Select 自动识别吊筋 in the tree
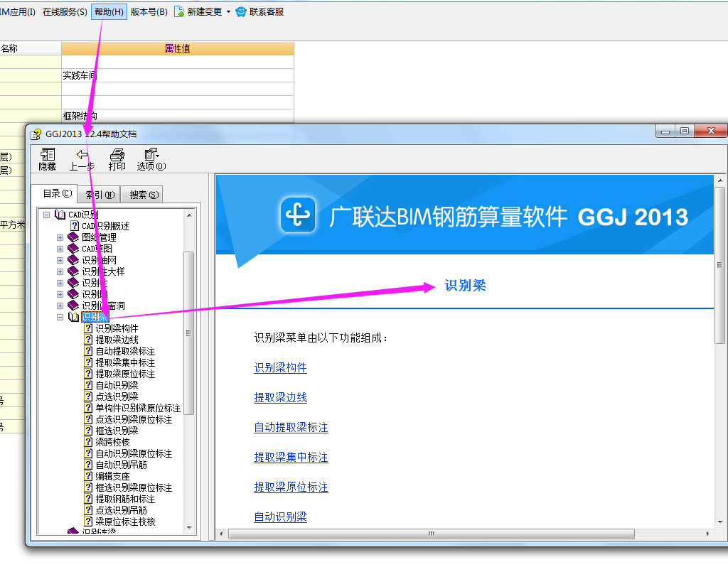728x572 pixels. (121, 465)
